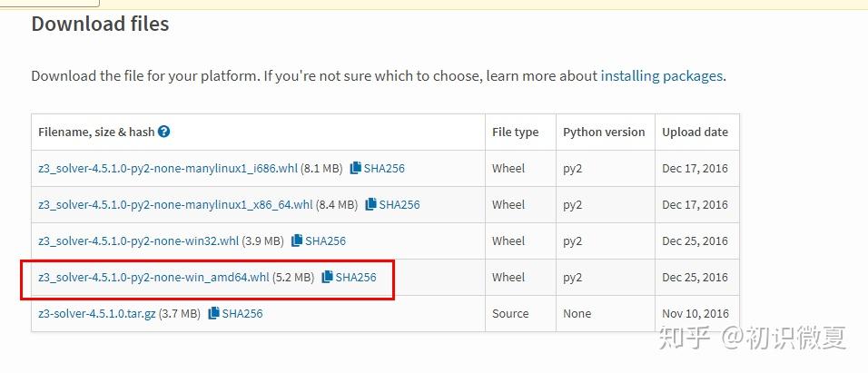The image size is (868, 373).
Task: Click copy icon for win32 wheel SHA256
Action: coord(297,240)
